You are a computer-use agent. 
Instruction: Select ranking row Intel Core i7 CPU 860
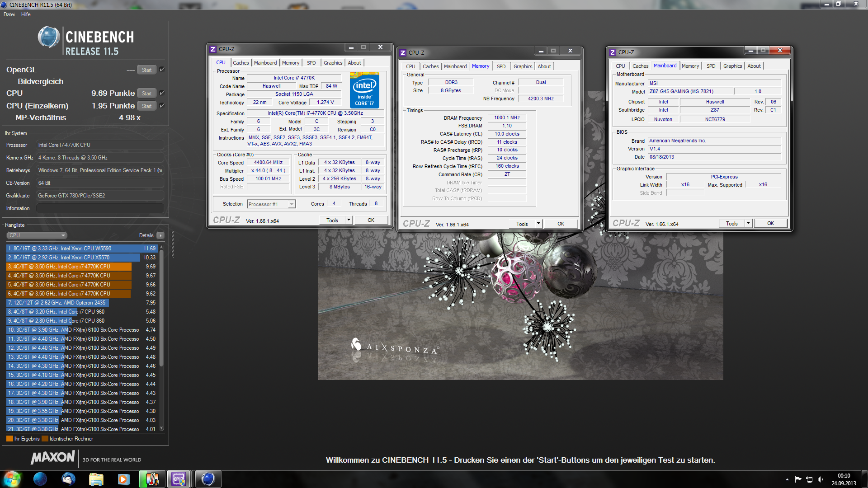tap(82, 321)
